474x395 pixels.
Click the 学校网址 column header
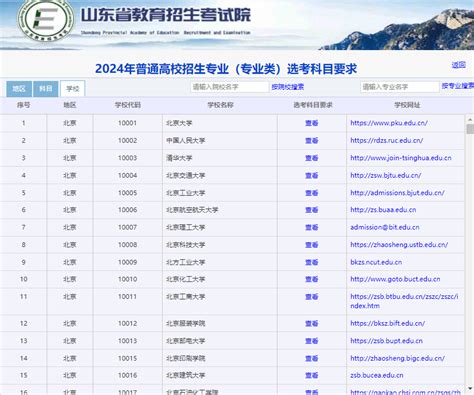click(x=407, y=105)
